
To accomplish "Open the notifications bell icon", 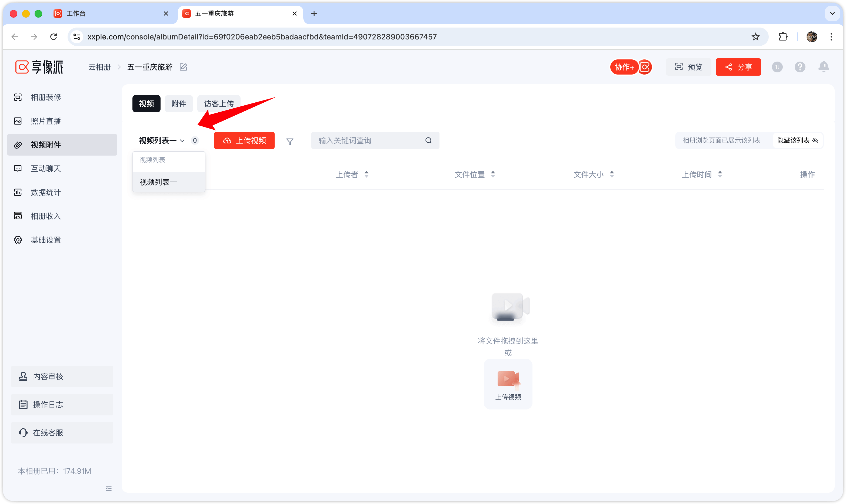I will pyautogui.click(x=823, y=67).
